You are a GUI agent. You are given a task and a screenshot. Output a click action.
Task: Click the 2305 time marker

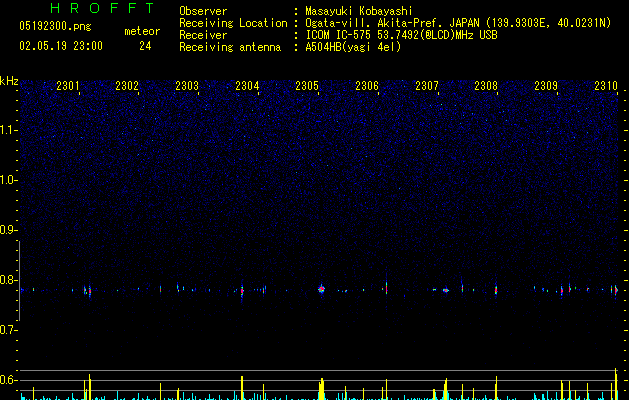point(307,86)
